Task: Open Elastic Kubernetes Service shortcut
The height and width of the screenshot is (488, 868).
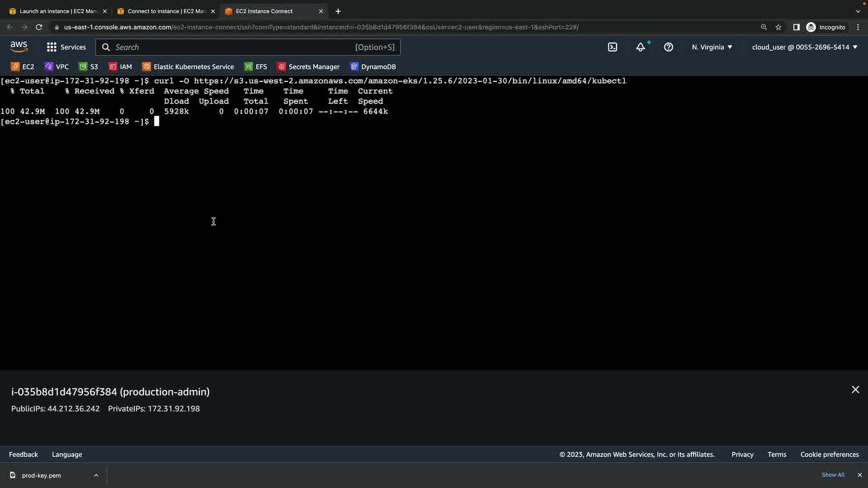Action: pyautogui.click(x=189, y=67)
